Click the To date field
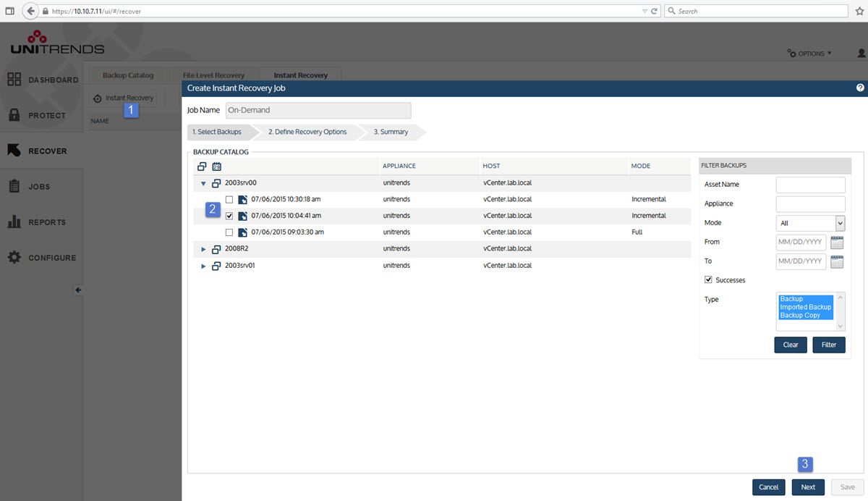The height and width of the screenshot is (501, 868). (x=801, y=261)
